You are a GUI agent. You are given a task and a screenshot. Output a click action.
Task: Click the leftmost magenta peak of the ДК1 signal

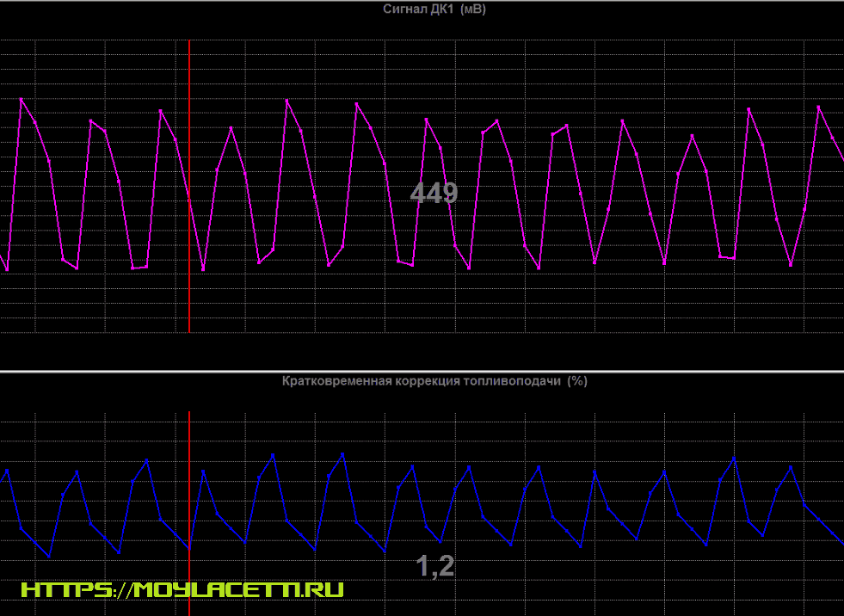coord(21,99)
